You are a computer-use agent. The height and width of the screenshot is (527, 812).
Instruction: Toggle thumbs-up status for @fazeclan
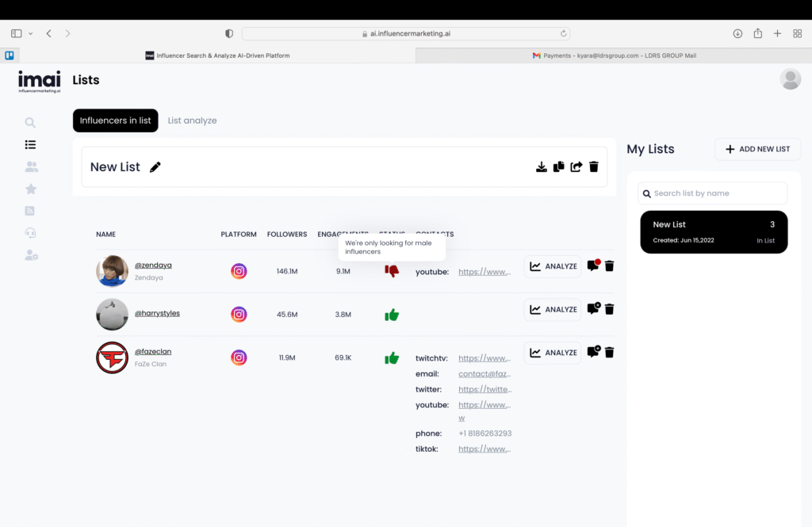pyautogui.click(x=392, y=358)
